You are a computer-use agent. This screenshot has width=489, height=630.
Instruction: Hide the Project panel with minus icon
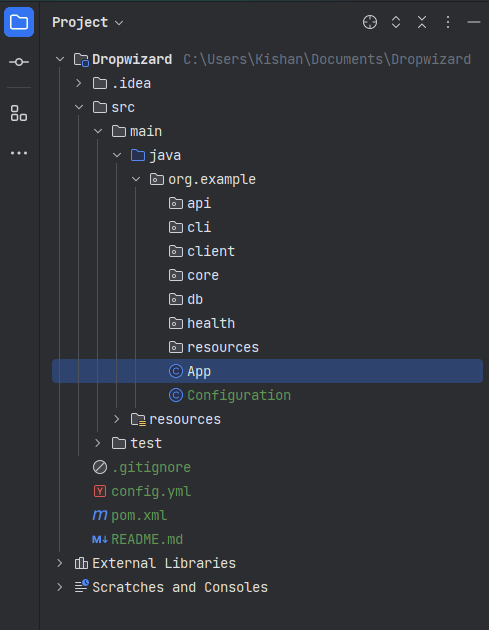click(x=474, y=22)
